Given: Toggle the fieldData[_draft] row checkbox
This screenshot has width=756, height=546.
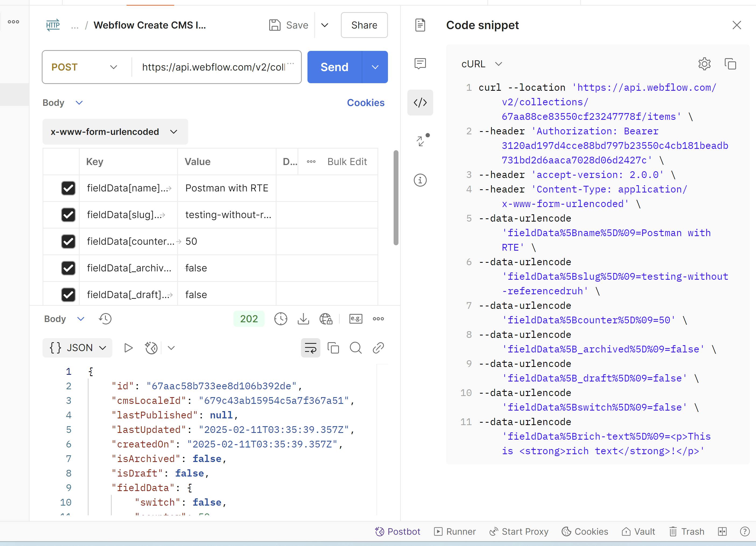Looking at the screenshot, I should pos(68,294).
